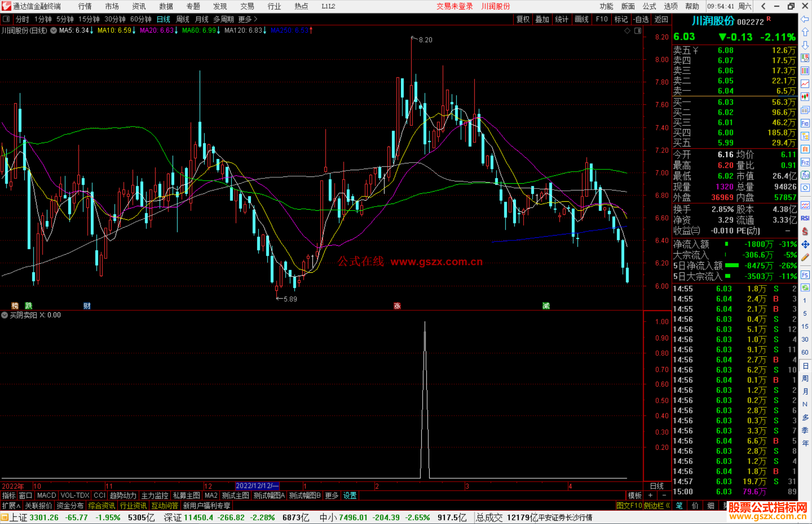Click the 2022/12/12 date marker on timeline
The width and height of the screenshot is (812, 524).
point(257,486)
